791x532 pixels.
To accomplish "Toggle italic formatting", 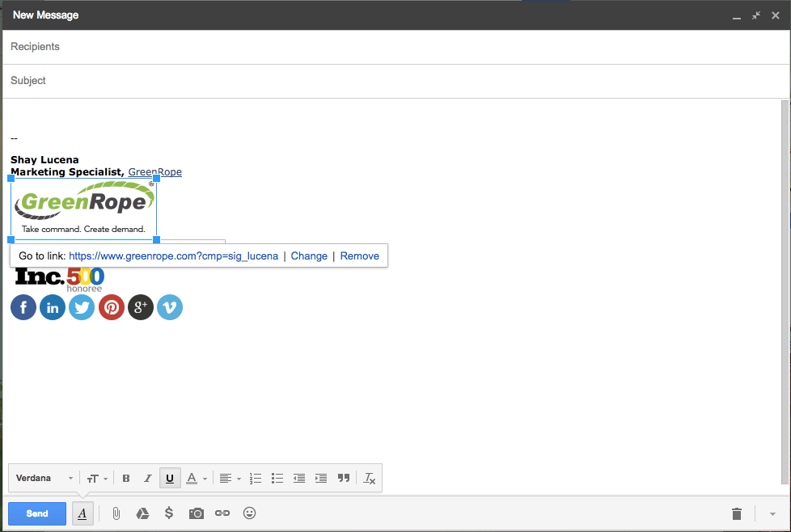I will point(148,478).
